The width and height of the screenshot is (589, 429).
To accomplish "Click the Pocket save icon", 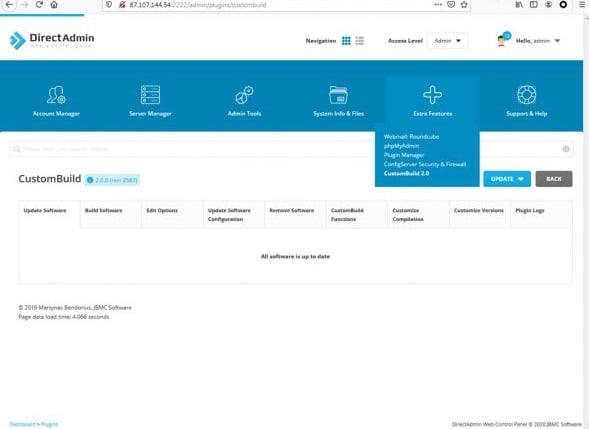I will pos(451,5).
